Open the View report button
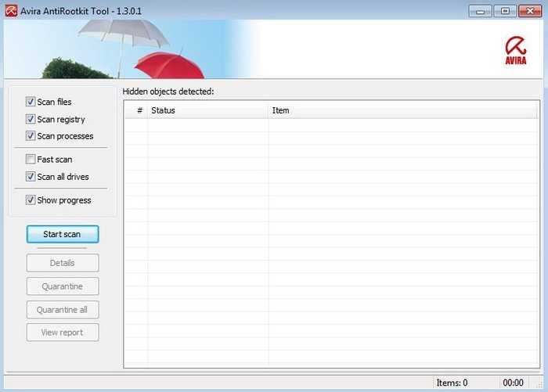The image size is (548, 392). point(63,333)
